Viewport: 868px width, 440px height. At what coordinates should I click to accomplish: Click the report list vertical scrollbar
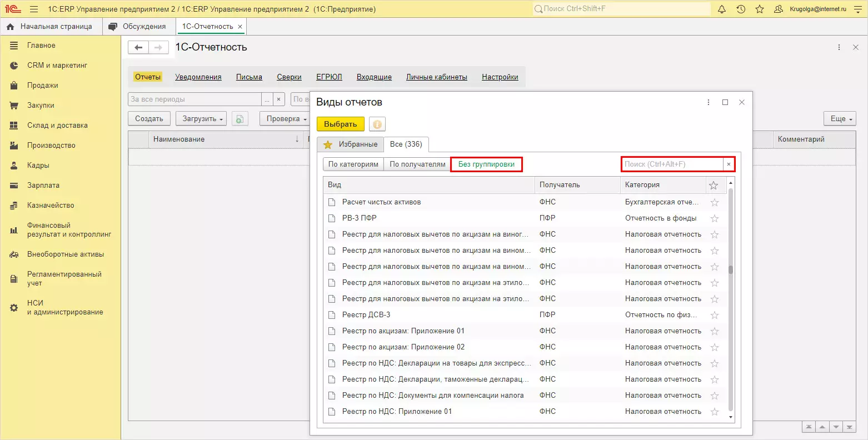coord(730,270)
